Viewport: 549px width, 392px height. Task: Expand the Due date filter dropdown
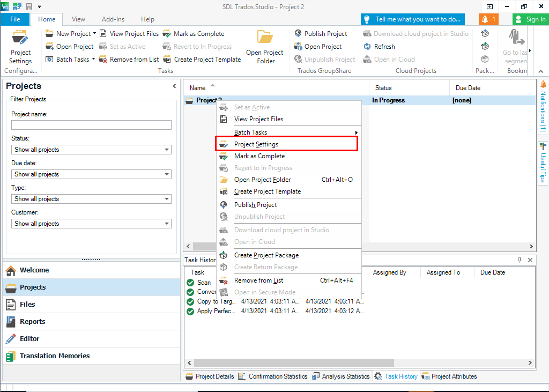[166, 174]
